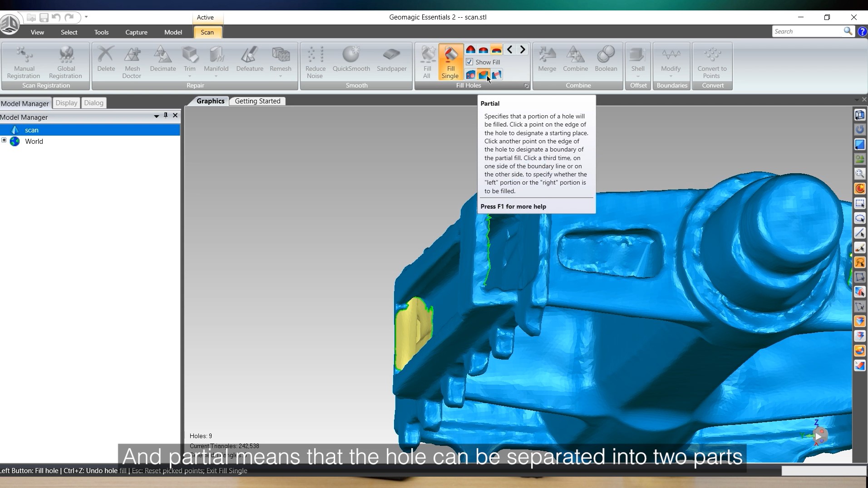Open the Capture ribbon menu

[136, 32]
